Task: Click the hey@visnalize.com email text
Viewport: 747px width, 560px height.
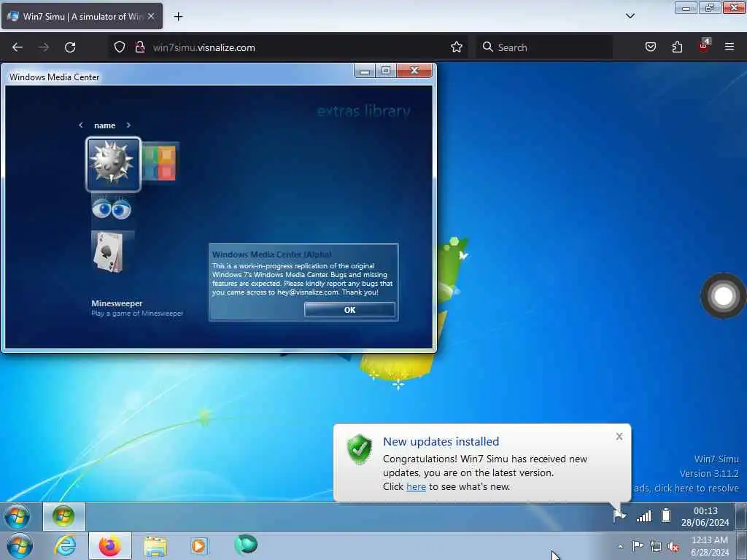Action: click(308, 292)
